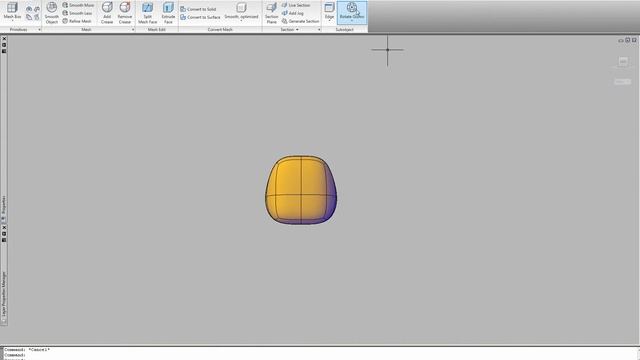Image resolution: width=640 pixels, height=360 pixels.
Task: Open the Properties palette options menu icon
Action: [4, 51]
